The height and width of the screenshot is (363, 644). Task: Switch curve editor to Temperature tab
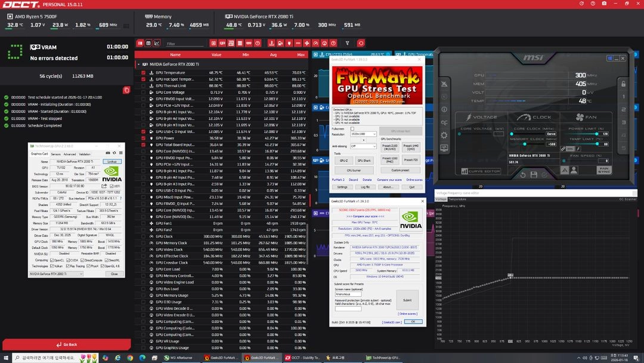coord(457,199)
